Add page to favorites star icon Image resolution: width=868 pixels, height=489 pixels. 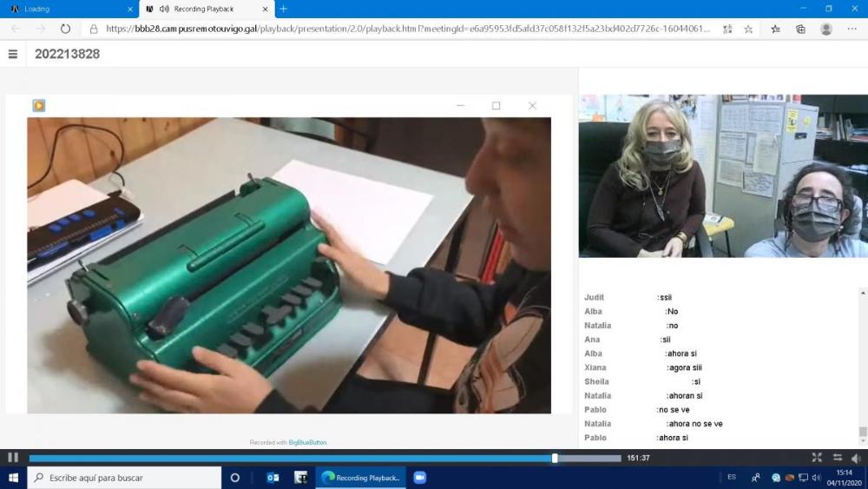748,29
